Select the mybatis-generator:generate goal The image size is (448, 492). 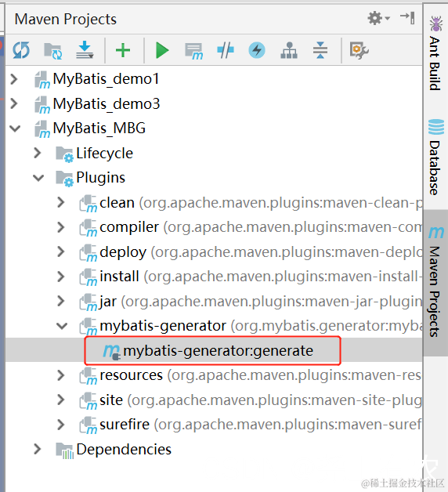[208, 351]
